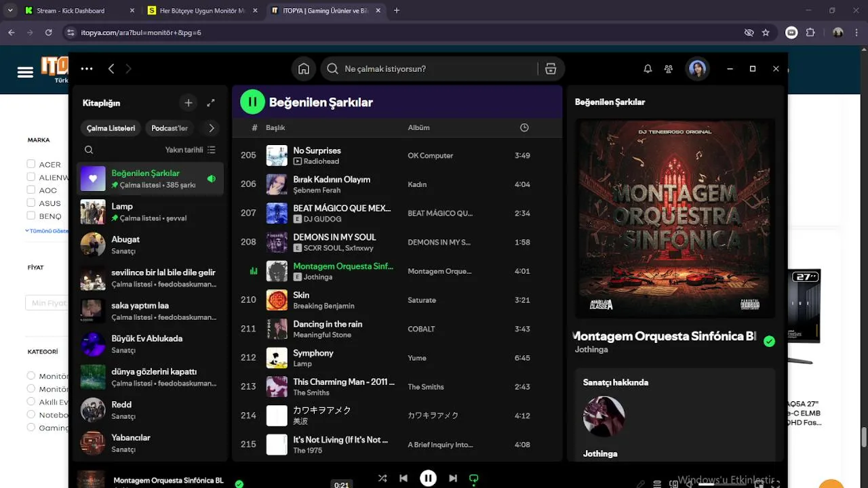Screen dimensions: 868x488
Task: Open Radiohead artist link
Action: 321,161
